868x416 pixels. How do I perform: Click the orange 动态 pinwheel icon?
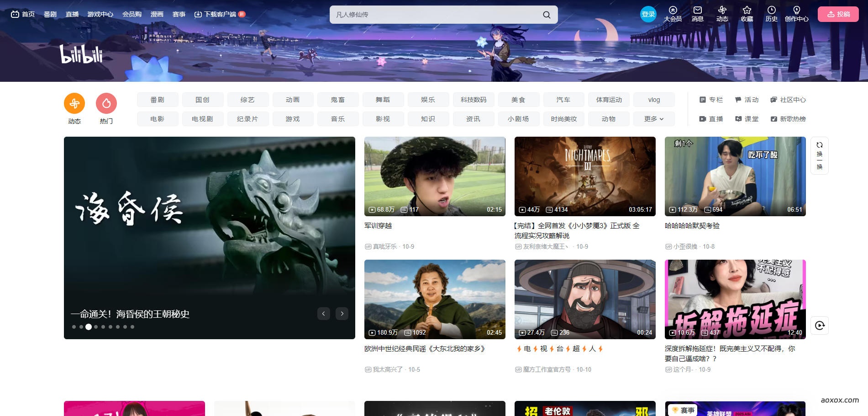pos(74,104)
